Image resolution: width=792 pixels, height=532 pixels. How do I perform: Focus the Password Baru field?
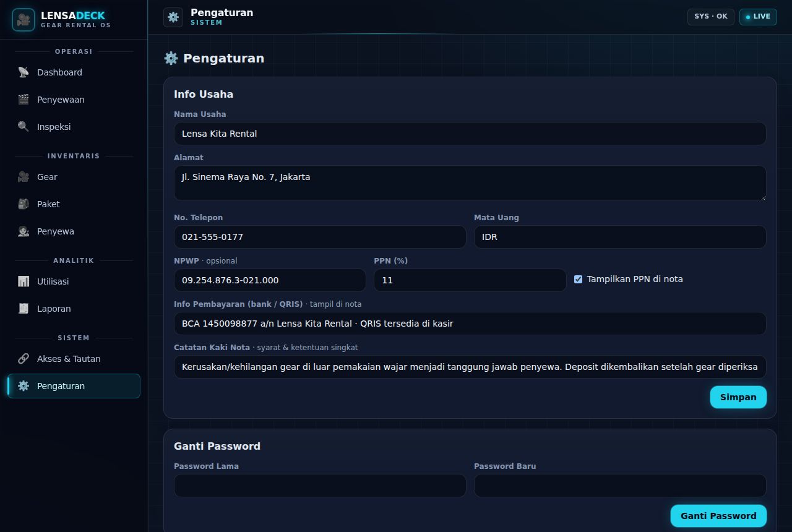click(620, 486)
